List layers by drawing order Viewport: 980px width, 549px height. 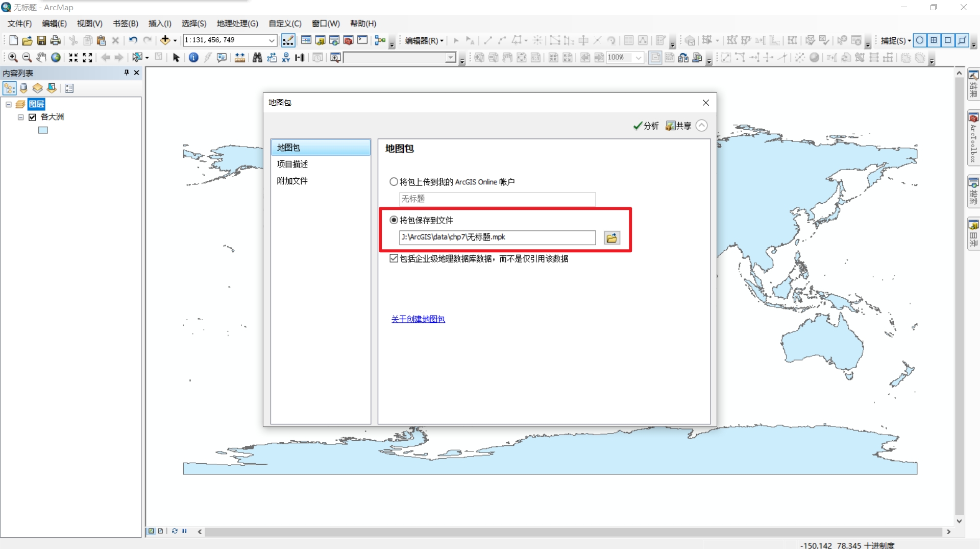tap(9, 88)
